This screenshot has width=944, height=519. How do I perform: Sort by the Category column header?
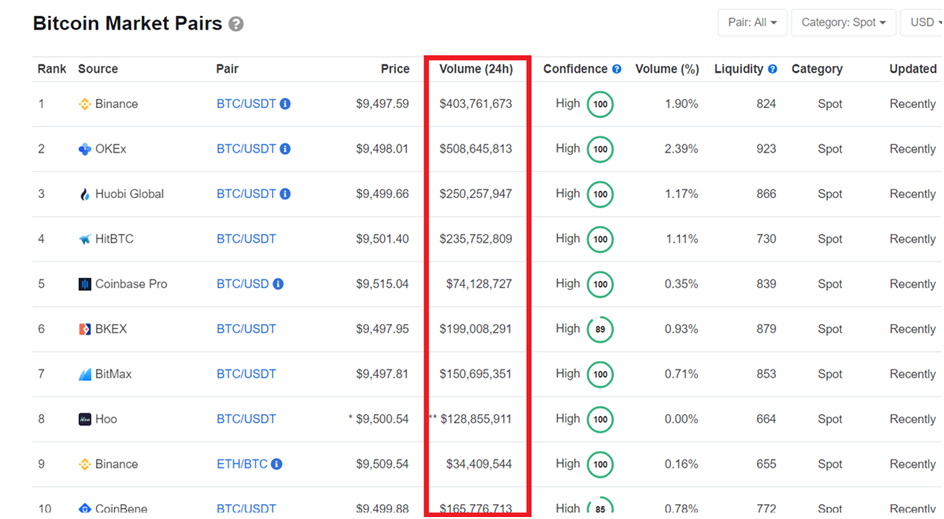pos(817,69)
